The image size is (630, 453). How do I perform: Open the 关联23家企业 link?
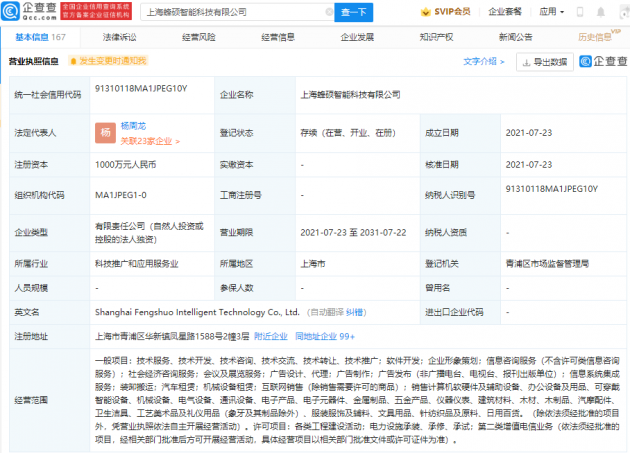pos(147,141)
